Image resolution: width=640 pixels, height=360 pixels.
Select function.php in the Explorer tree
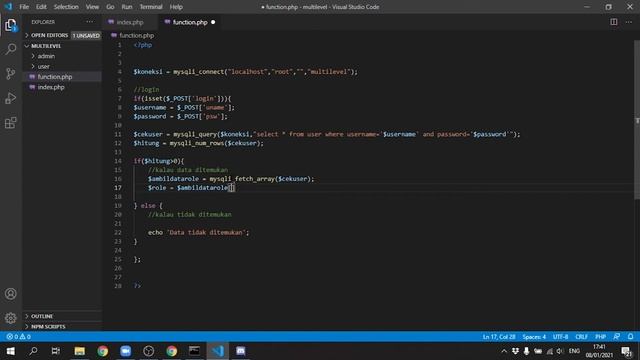(x=55, y=77)
